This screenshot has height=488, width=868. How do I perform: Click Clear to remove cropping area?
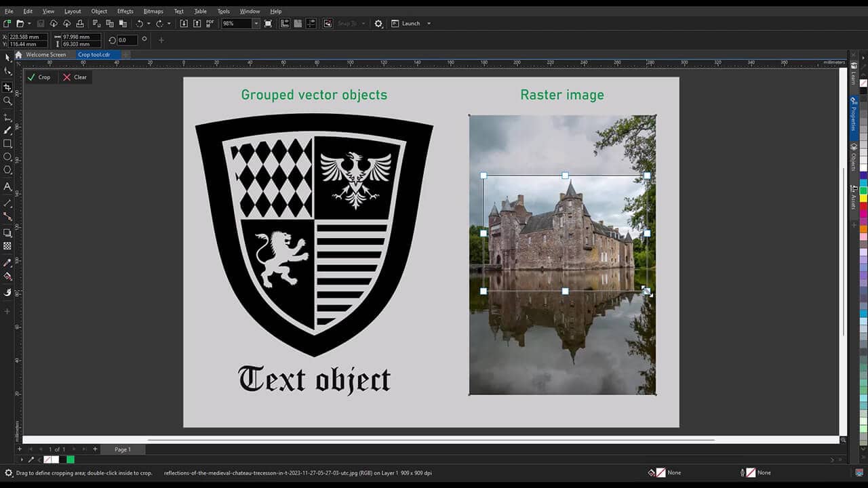tap(75, 77)
